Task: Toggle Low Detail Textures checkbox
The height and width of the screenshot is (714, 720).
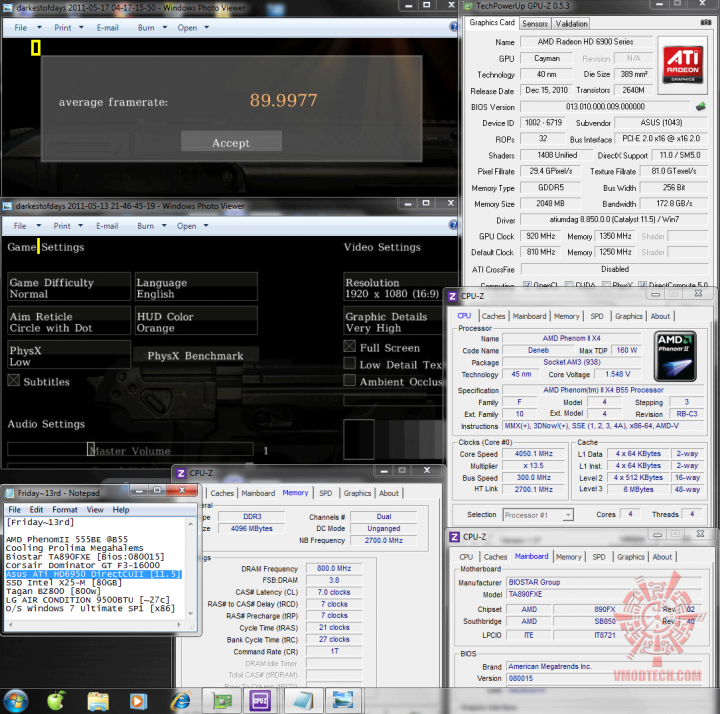Action: (349, 363)
